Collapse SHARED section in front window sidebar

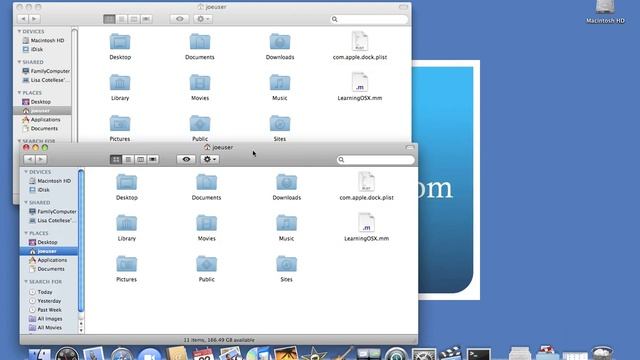26,202
